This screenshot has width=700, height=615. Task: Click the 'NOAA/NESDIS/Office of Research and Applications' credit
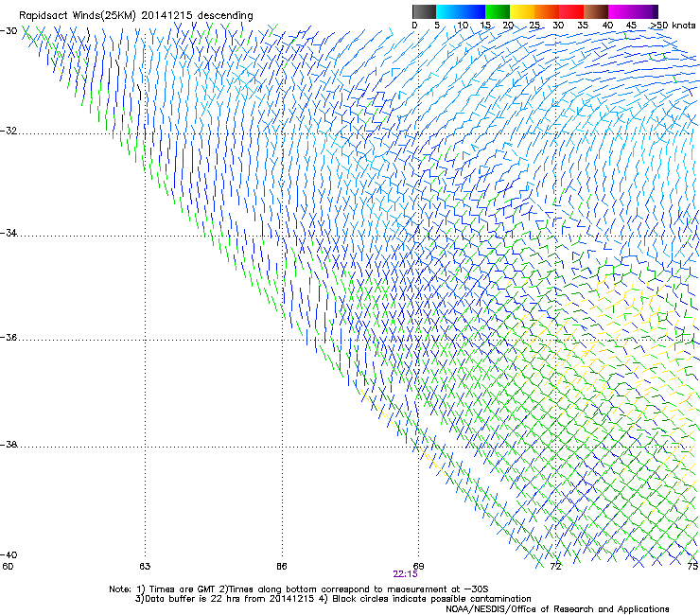(x=557, y=609)
